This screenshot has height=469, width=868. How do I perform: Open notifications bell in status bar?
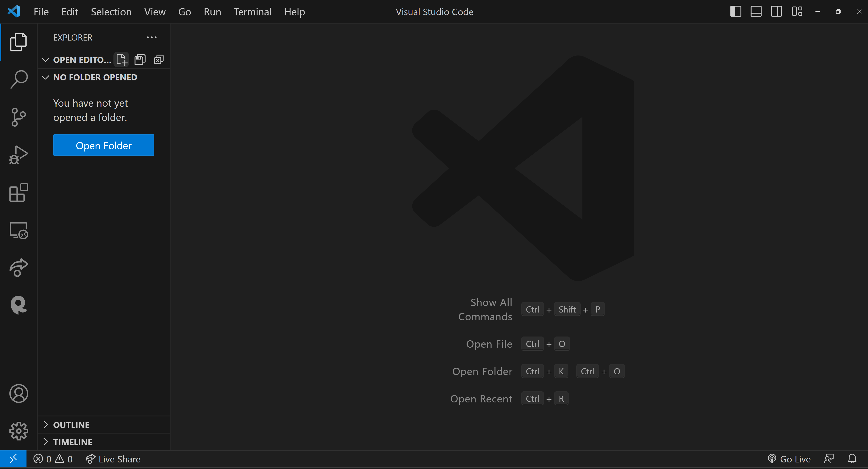852,459
